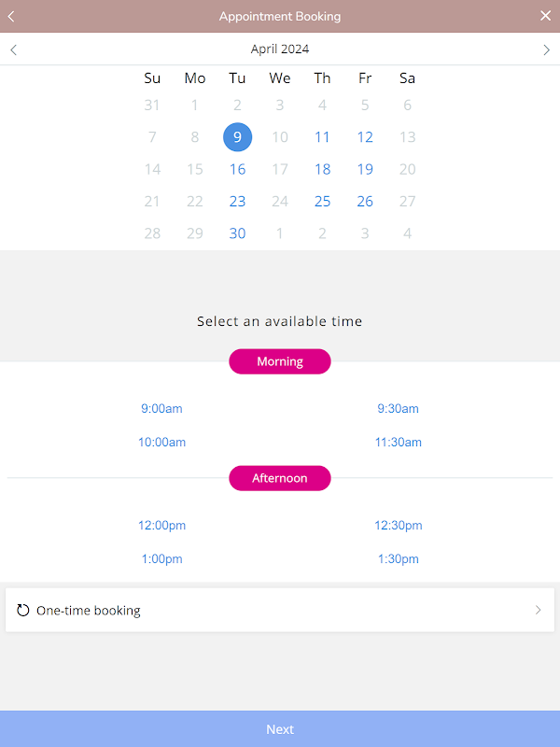Choose the 12:00pm time slot
This screenshot has width=560, height=747.
coord(161,525)
